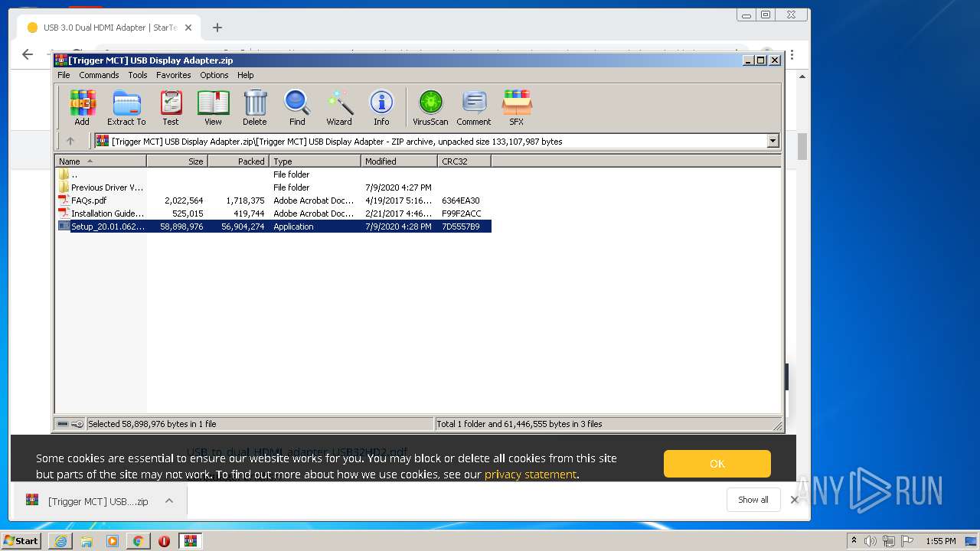Go up one folder level arrow
Image resolution: width=980 pixels, height=551 pixels.
coord(70,141)
